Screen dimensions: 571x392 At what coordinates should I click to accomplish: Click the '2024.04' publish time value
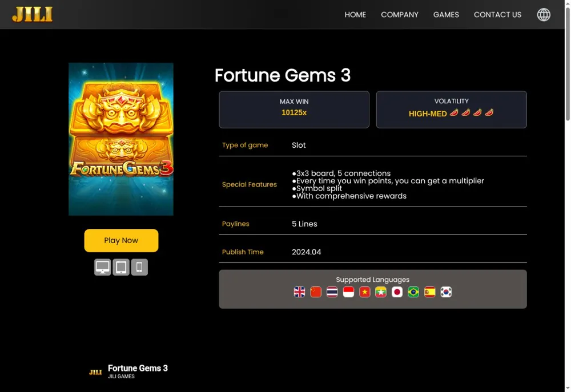pos(306,252)
